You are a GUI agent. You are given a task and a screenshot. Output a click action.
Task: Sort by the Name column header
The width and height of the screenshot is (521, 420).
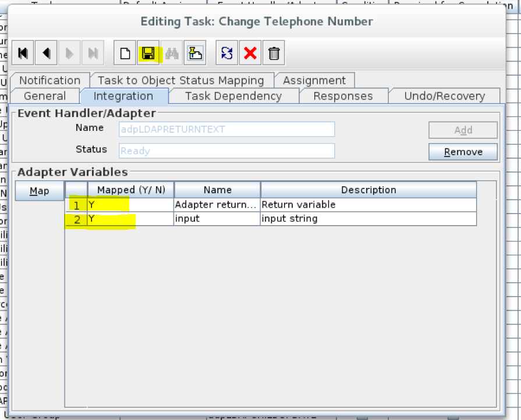(x=217, y=190)
